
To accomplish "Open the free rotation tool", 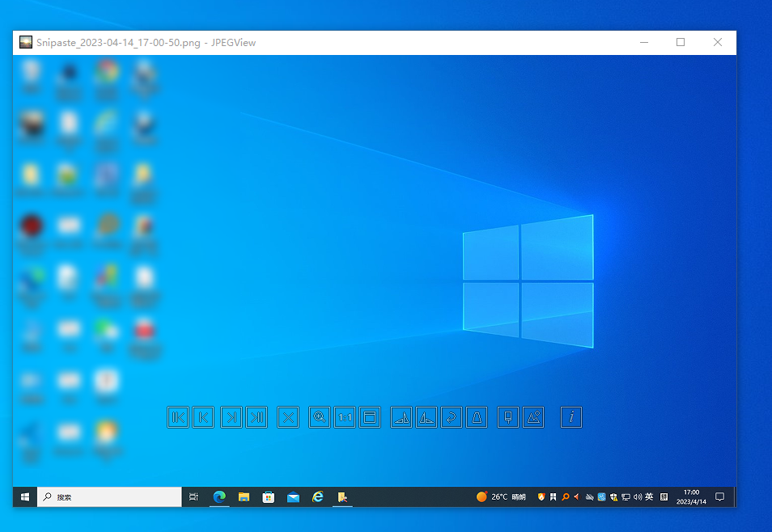I will coord(452,417).
